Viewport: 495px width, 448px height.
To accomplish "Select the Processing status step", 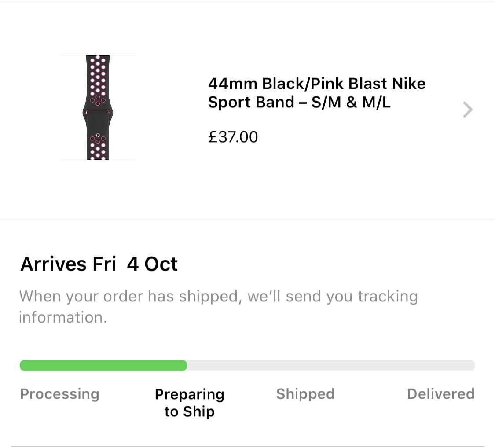I will 59,394.
